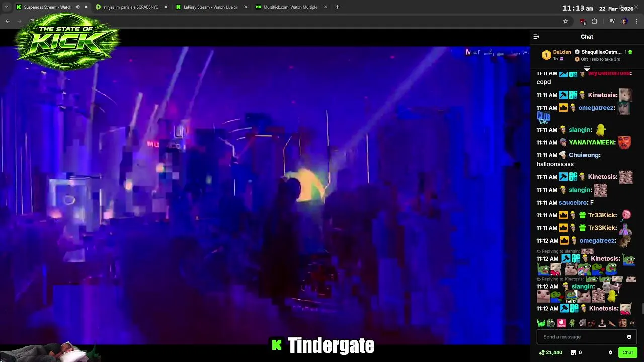Open Chuiwong's username in chat
The height and width of the screenshot is (362, 644).
tap(584, 155)
